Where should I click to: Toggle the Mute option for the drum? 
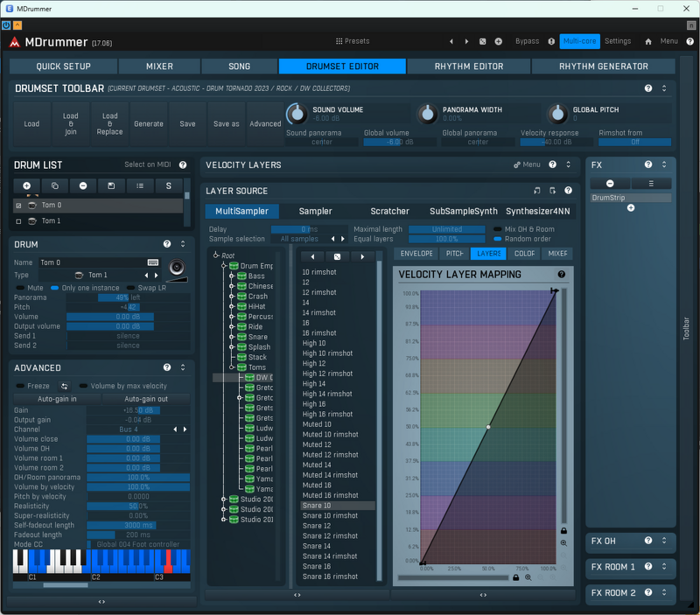[x=30, y=288]
